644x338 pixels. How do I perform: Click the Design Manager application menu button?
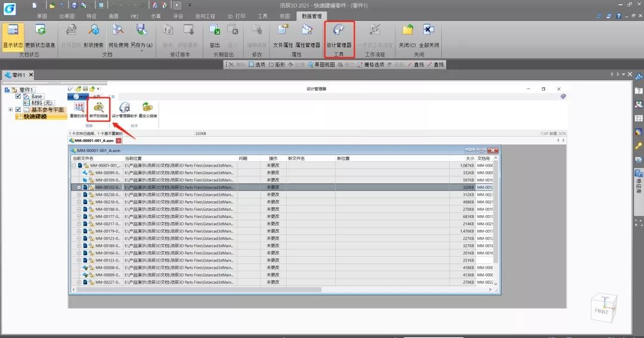click(78, 97)
